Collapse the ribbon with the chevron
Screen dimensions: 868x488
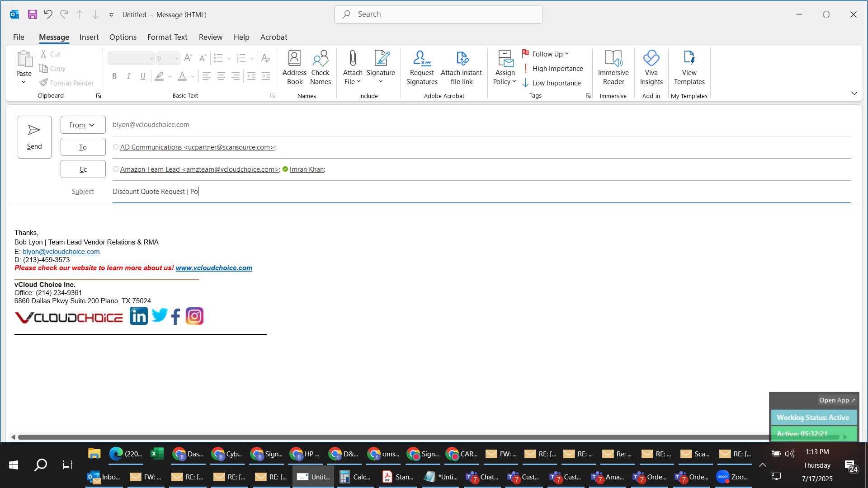854,94
